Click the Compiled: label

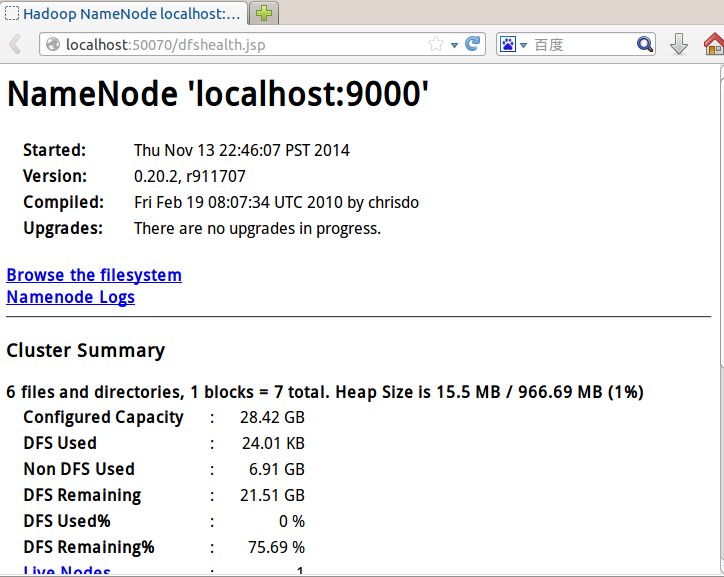coord(64,203)
